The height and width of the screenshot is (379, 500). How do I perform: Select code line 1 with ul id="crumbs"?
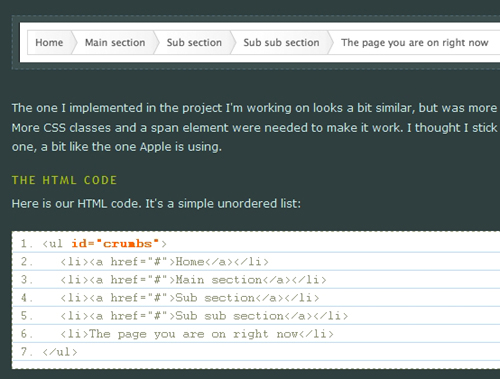pyautogui.click(x=256, y=243)
